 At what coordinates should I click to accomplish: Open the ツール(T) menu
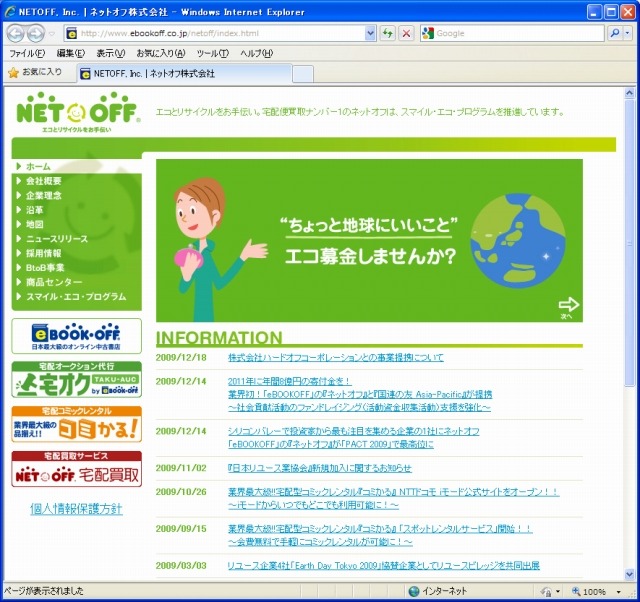pos(213,53)
